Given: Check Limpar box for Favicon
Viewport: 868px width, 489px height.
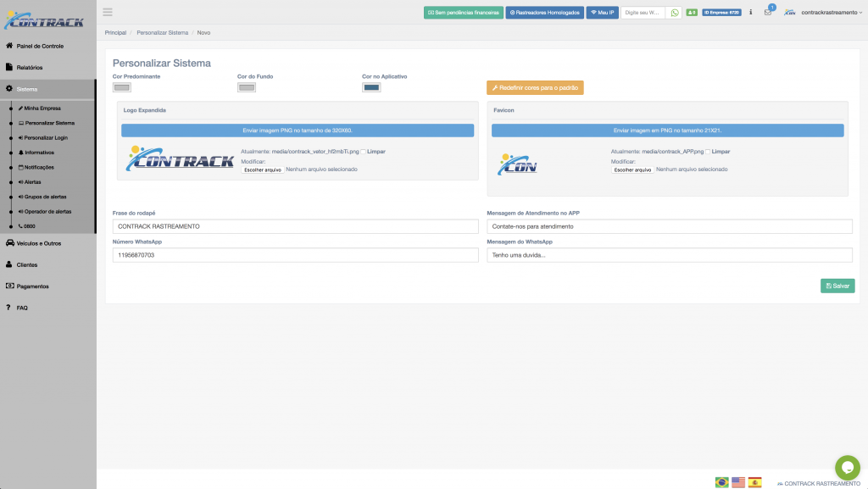Looking at the screenshot, I should (709, 152).
